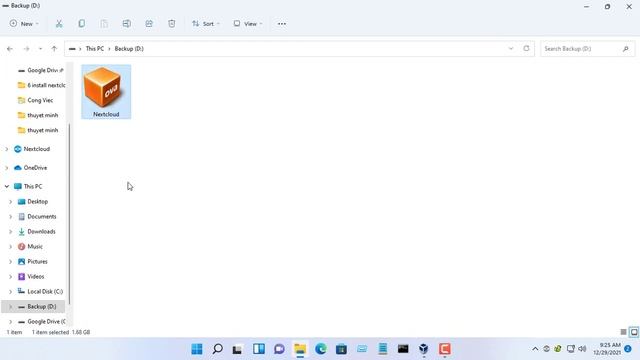Open address bar history dropdown
Screen dimensions: 640x360
pyautogui.click(x=511, y=49)
